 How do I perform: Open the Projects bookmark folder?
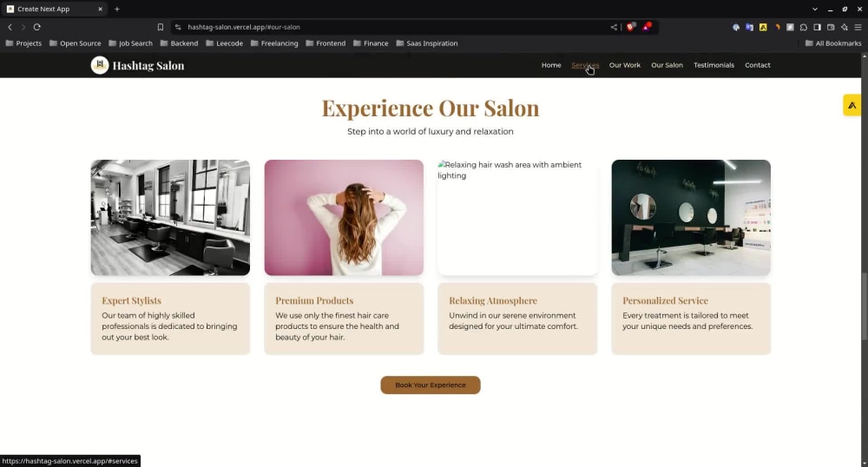pyautogui.click(x=23, y=43)
